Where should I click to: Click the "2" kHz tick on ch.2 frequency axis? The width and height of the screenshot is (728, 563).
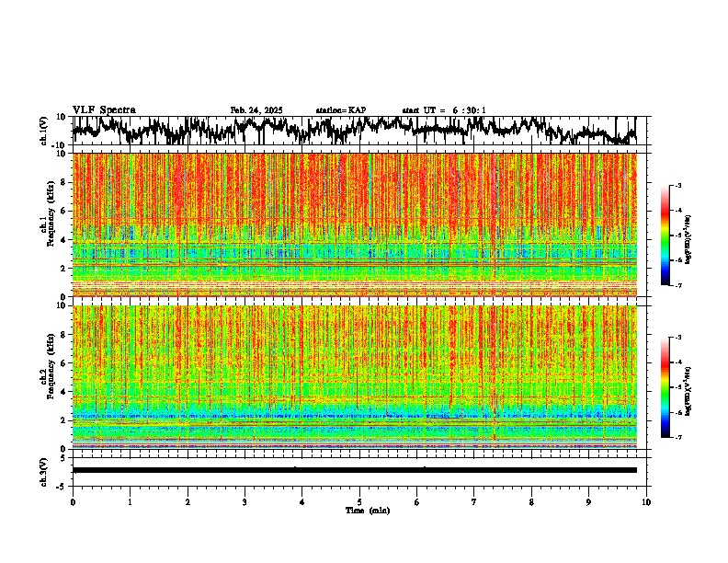pyautogui.click(x=64, y=420)
